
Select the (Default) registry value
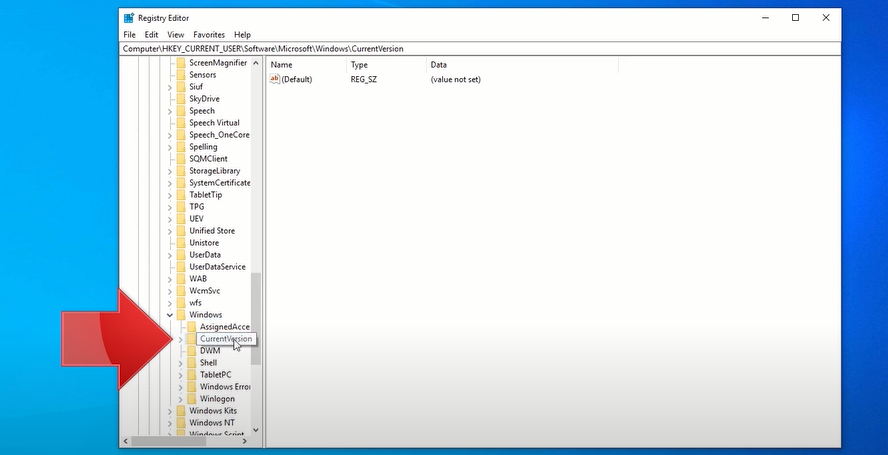click(x=297, y=79)
